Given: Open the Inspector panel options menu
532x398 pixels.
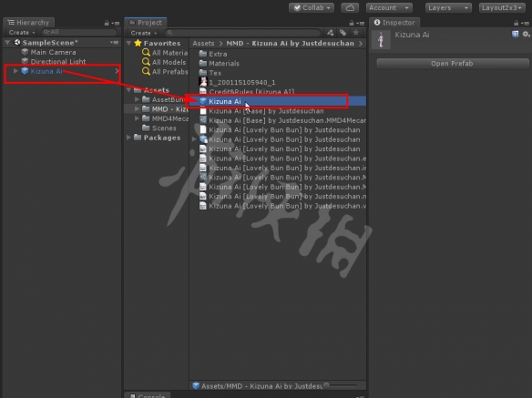Looking at the screenshot, I should 525,23.
